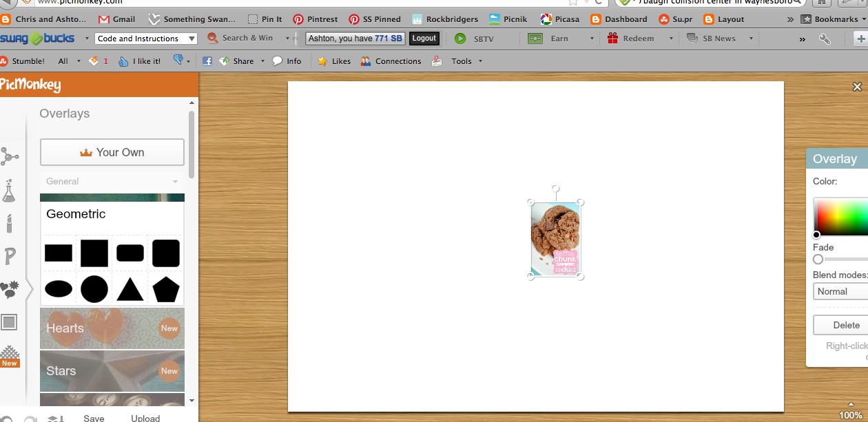This screenshot has height=422, width=868.
Task: Click the Swagbucks toolbar wrench settings icon
Action: pyautogui.click(x=825, y=39)
